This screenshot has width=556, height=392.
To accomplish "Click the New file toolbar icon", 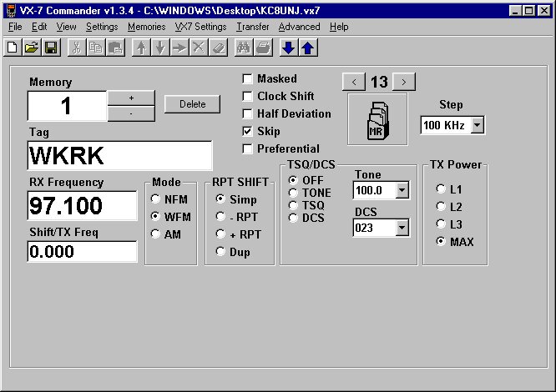I will [x=13, y=48].
